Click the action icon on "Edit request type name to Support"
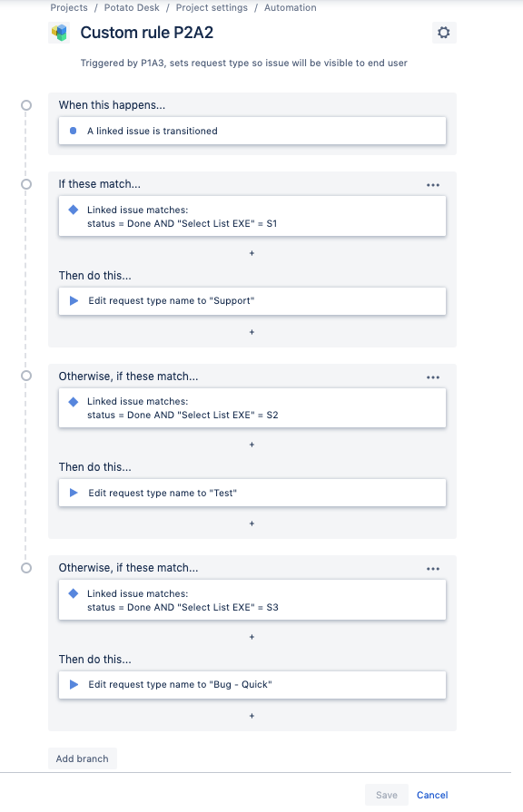 (74, 300)
